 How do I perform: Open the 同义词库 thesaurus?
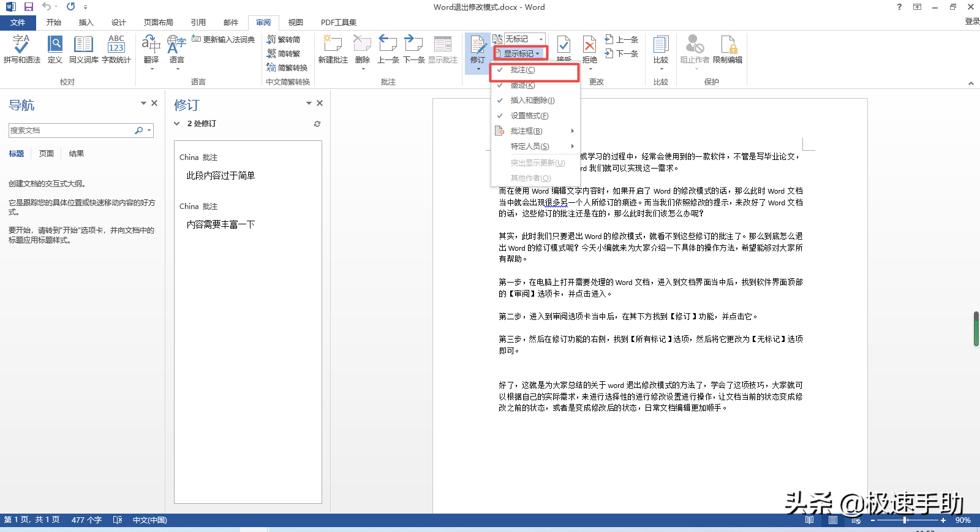click(83, 49)
